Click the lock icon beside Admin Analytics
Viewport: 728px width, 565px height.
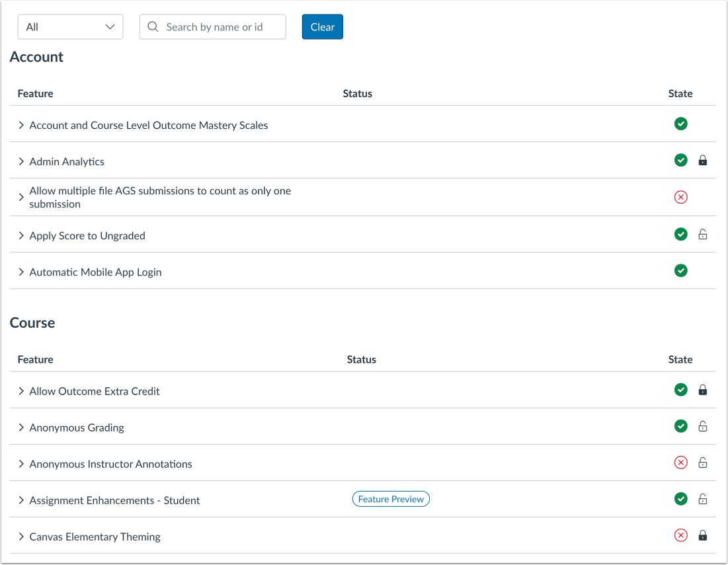(x=703, y=160)
